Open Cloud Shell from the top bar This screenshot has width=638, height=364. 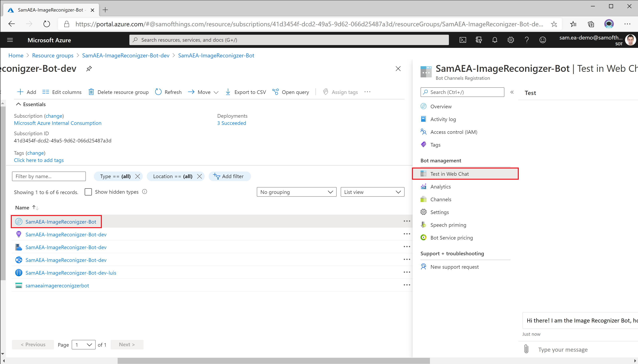[463, 40]
